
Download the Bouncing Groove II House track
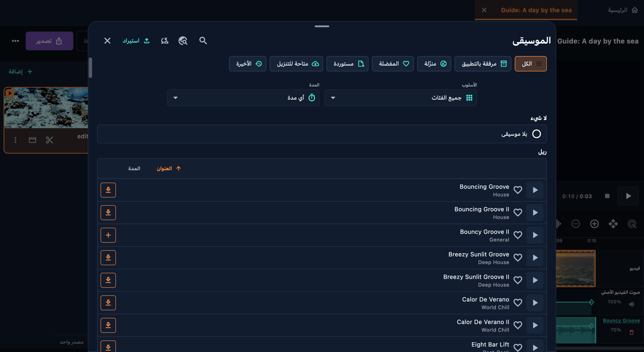point(108,213)
